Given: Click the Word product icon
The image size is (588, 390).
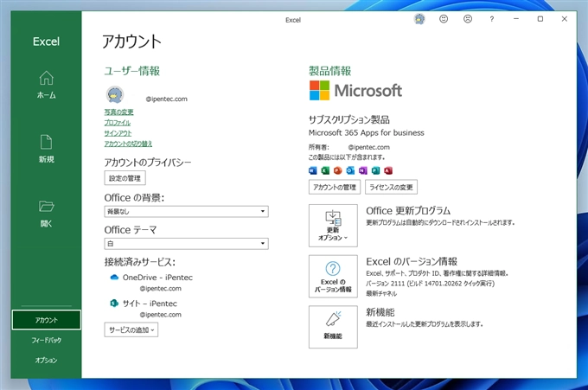Looking at the screenshot, I should coord(313,170).
